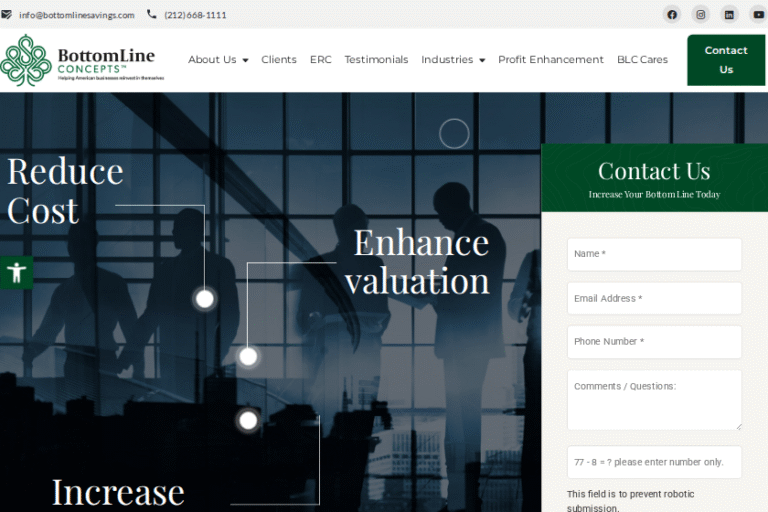Click the accessibility widget icon
768x512 pixels.
click(x=16, y=272)
